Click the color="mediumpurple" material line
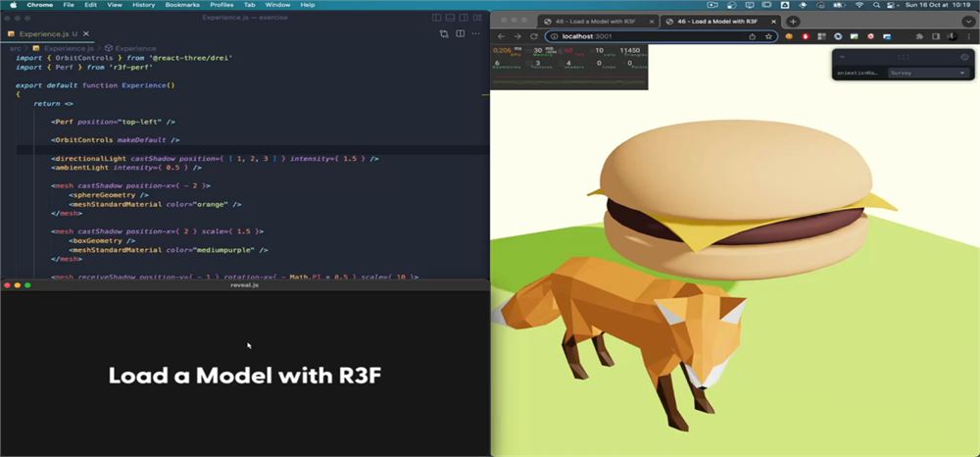 tap(169, 250)
